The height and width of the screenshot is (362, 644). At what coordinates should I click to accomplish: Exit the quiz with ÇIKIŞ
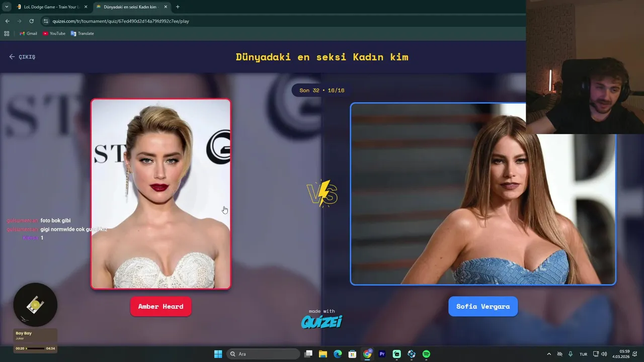22,57
